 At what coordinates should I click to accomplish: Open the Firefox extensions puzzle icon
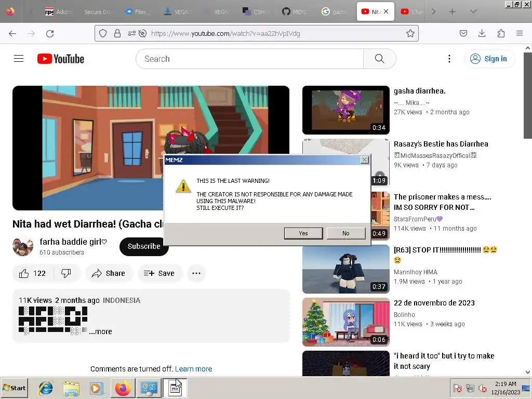pyautogui.click(x=501, y=33)
